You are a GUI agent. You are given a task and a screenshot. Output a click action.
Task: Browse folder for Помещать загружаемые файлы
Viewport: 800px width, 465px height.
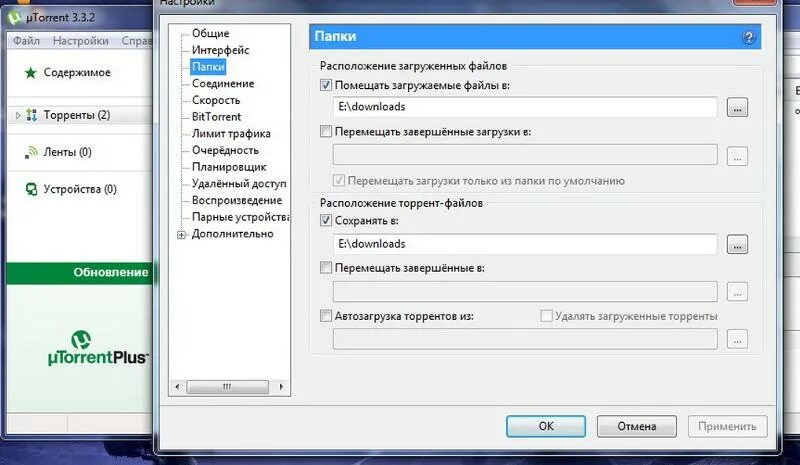click(x=737, y=108)
